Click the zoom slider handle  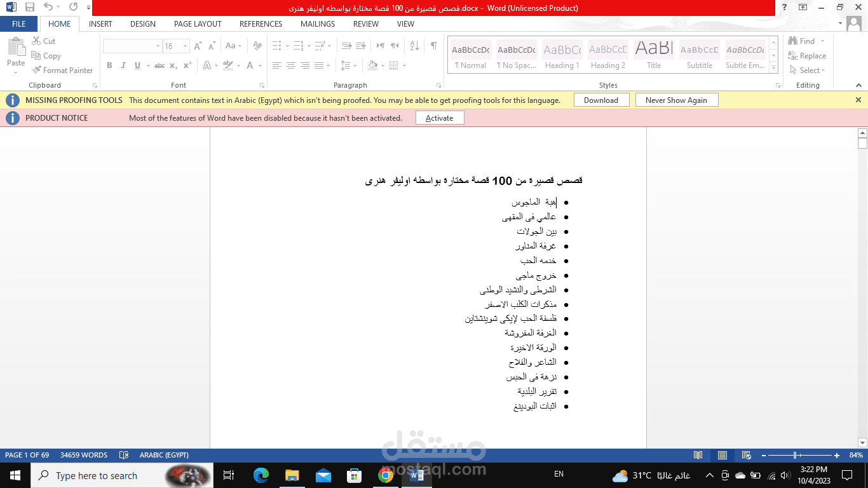796,455
